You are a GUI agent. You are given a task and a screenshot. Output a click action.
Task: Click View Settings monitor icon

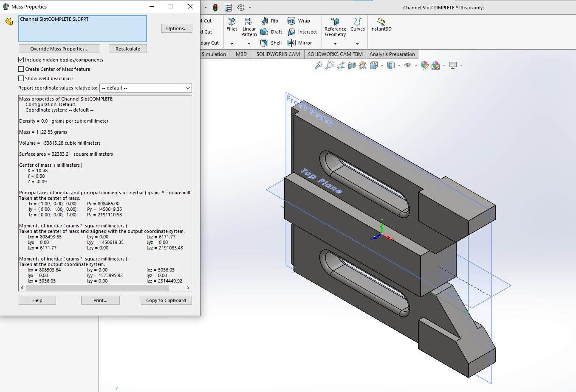(x=453, y=65)
